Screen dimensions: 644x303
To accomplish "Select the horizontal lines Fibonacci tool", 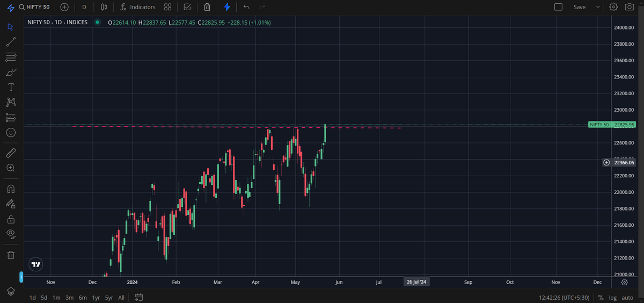I will [11, 57].
